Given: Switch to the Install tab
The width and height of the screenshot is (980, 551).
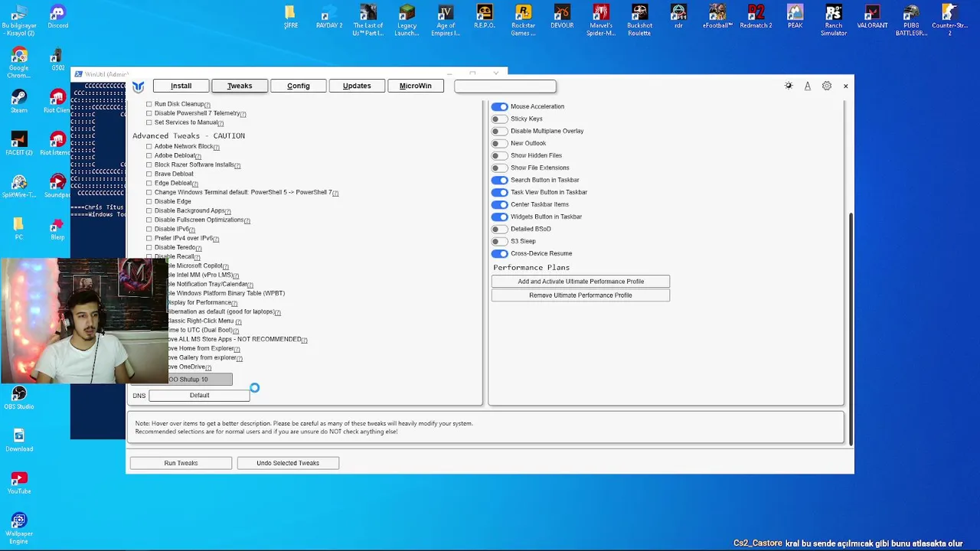Looking at the screenshot, I should (x=181, y=86).
